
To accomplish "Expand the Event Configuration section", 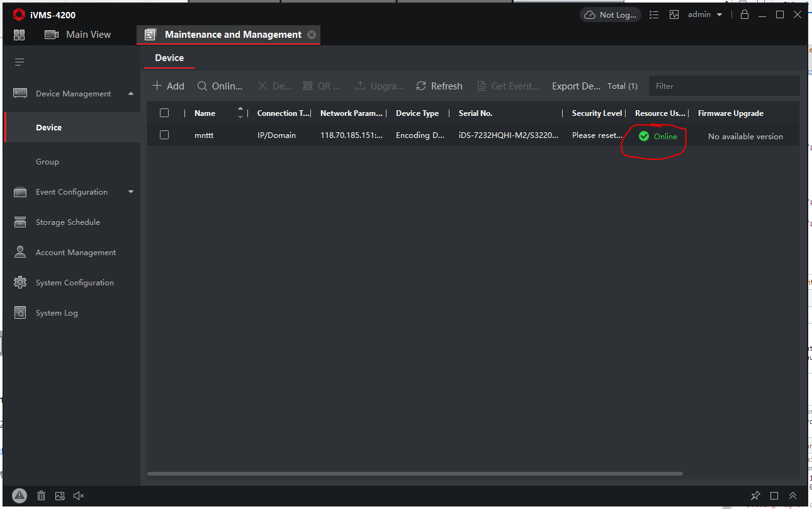I will click(x=131, y=192).
